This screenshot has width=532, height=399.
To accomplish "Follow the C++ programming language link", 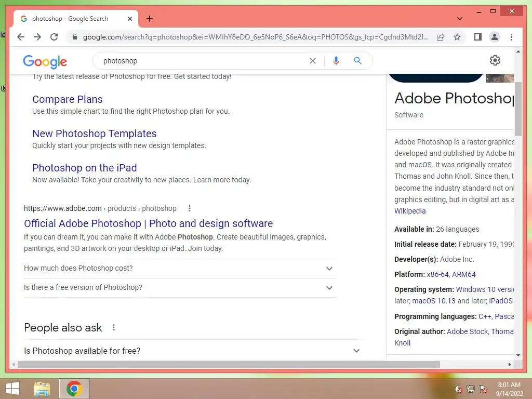I will tap(485, 316).
